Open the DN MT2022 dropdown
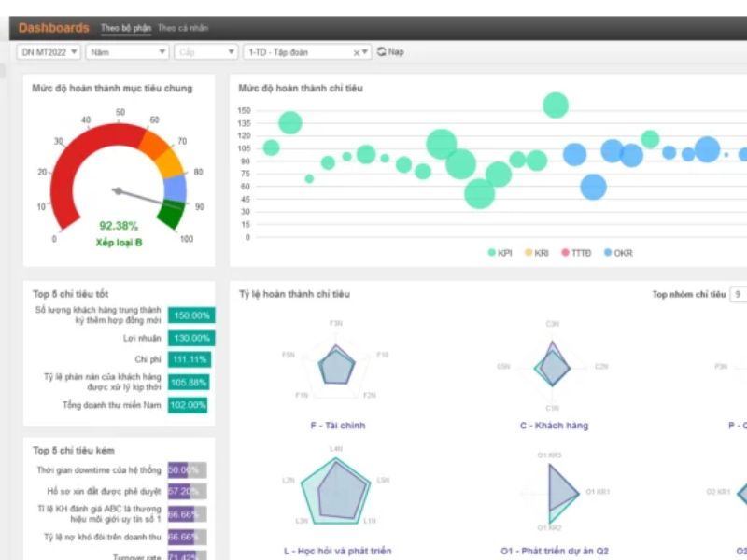 click(x=49, y=52)
